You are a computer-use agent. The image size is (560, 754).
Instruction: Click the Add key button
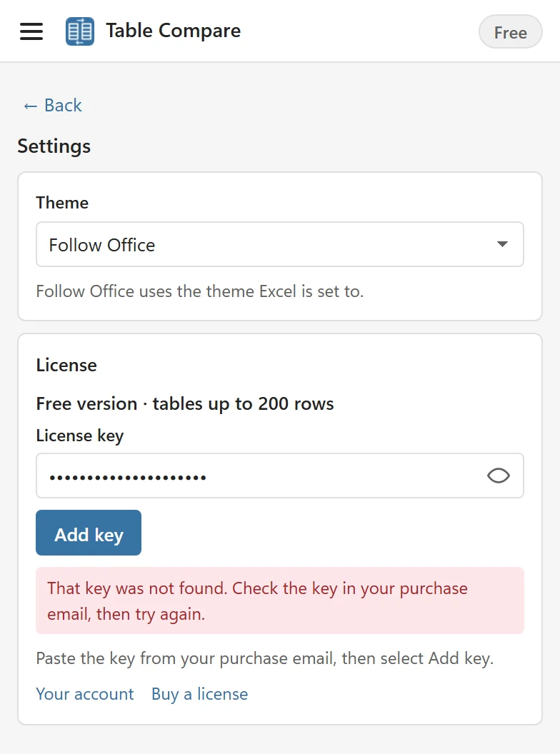pos(89,533)
